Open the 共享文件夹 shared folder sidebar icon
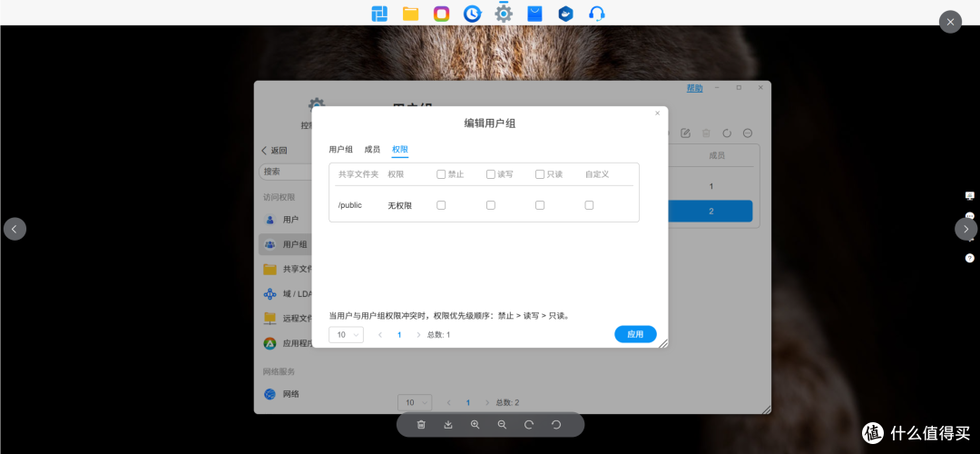 coord(270,269)
